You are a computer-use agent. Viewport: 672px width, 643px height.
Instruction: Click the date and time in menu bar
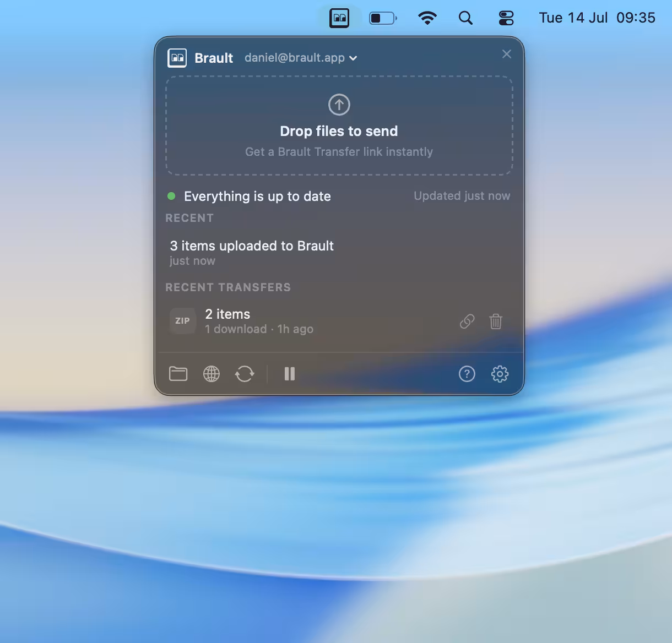pos(597,18)
